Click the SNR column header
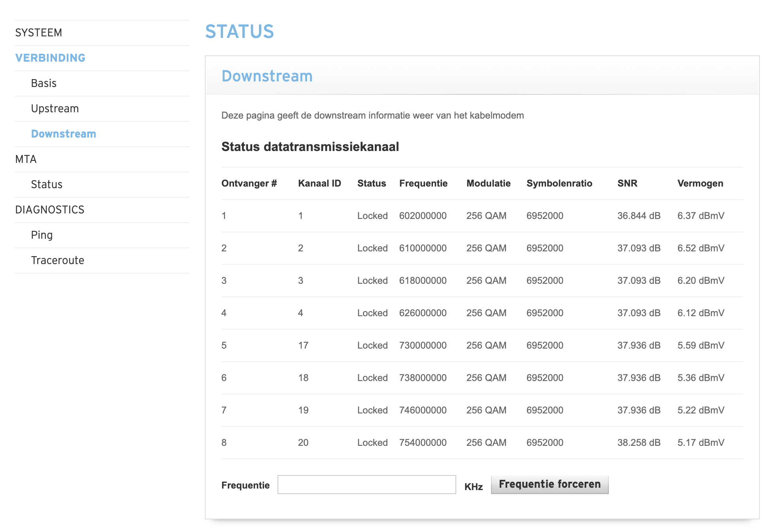782x532 pixels. (627, 183)
